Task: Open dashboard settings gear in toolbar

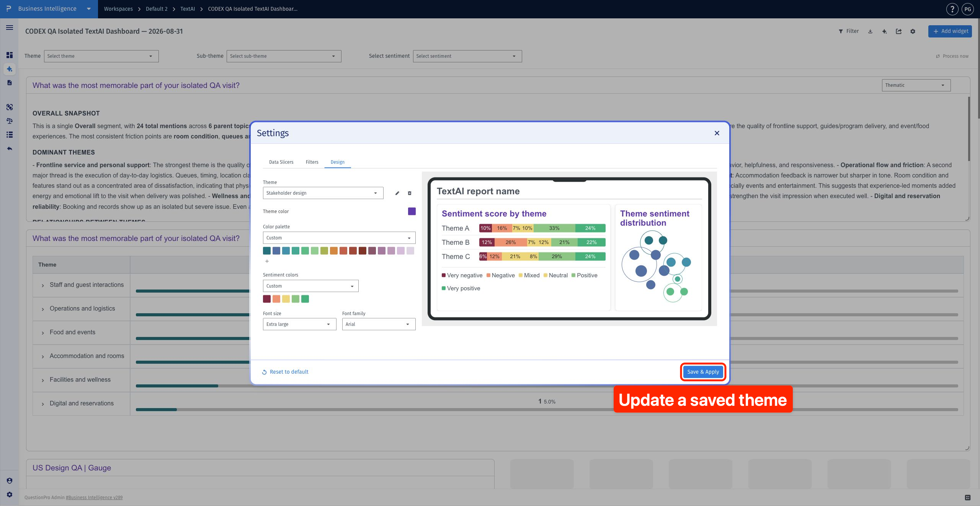Action: point(913,31)
